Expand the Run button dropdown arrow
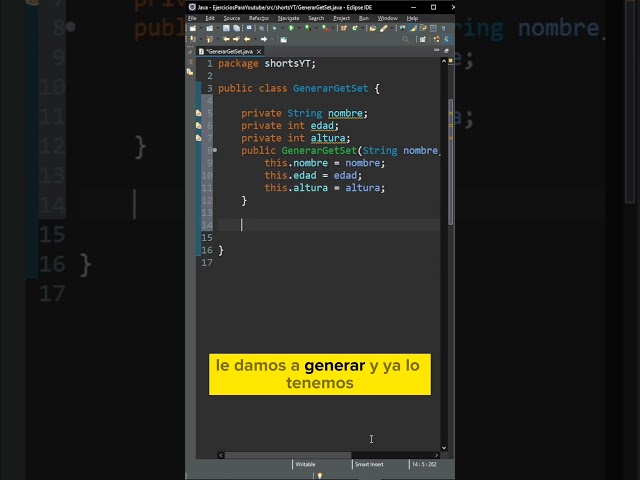 [x=299, y=28]
